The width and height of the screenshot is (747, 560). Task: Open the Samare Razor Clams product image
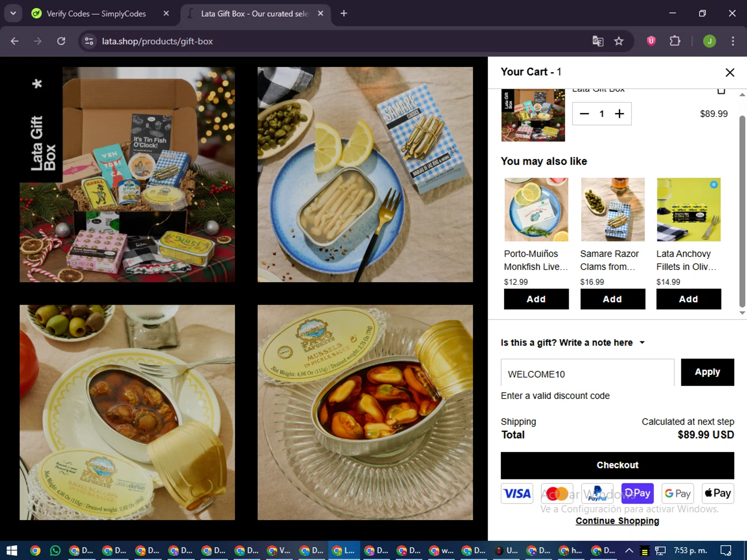(x=613, y=210)
